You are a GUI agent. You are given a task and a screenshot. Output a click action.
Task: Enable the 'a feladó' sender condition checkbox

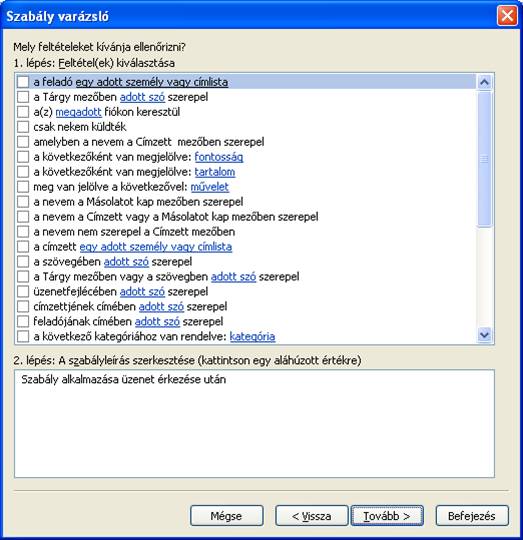pyautogui.click(x=23, y=82)
